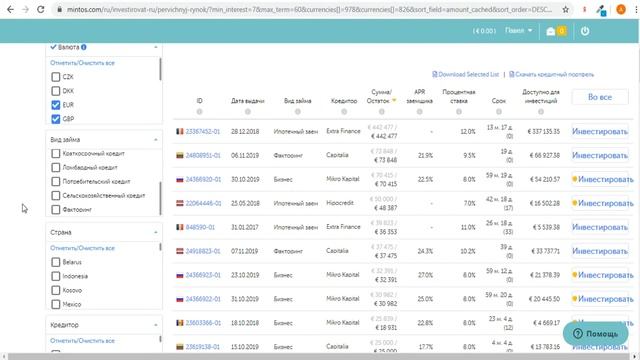Image resolution: width=640 pixels, height=360 pixels.
Task: Click Инвестировать for loan 848590-01
Action: point(600,227)
